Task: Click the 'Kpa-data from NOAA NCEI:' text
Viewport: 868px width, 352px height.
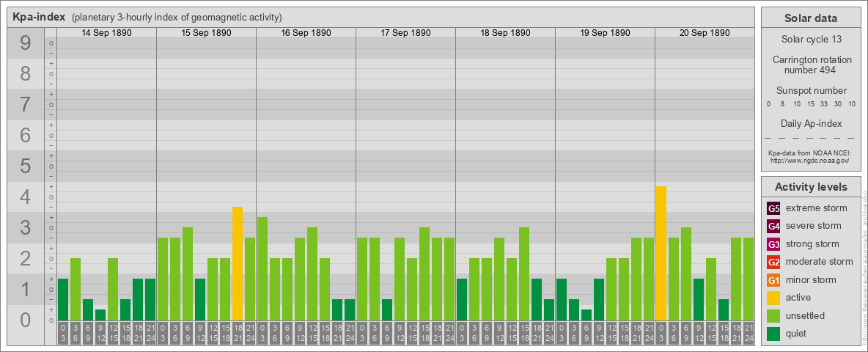Action: click(x=810, y=153)
